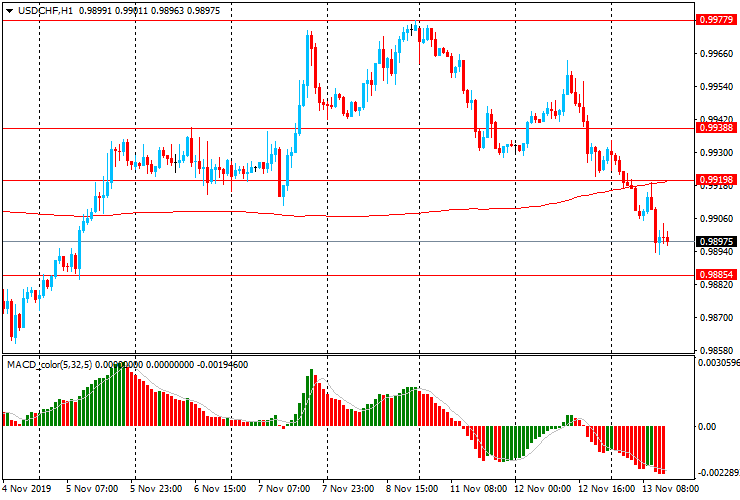The image size is (740, 500).
Task: Click the 5 Nov 23:00 time label
Action: pos(155,490)
